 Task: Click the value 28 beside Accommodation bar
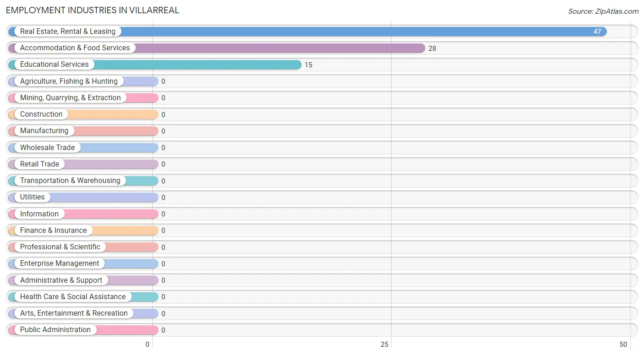[432, 48]
